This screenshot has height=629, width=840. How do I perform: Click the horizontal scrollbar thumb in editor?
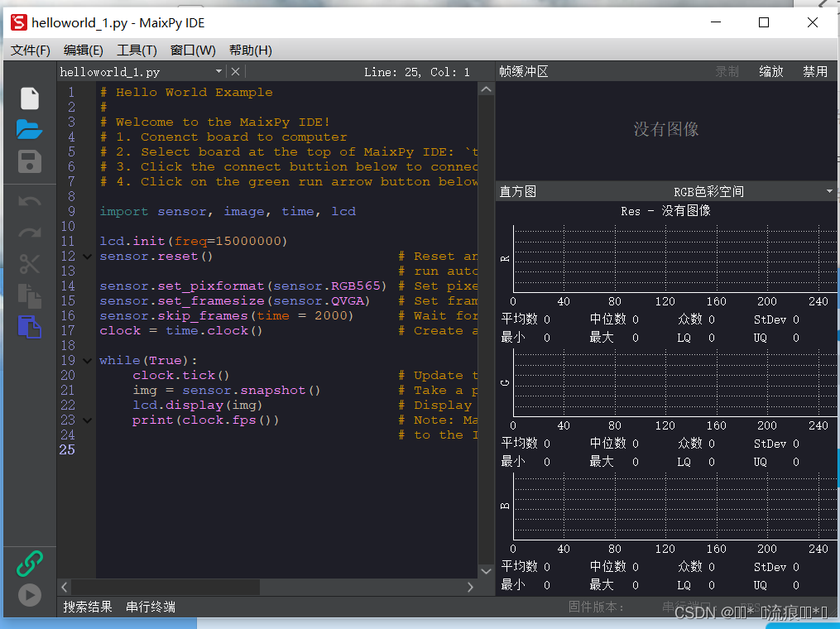pos(166,588)
